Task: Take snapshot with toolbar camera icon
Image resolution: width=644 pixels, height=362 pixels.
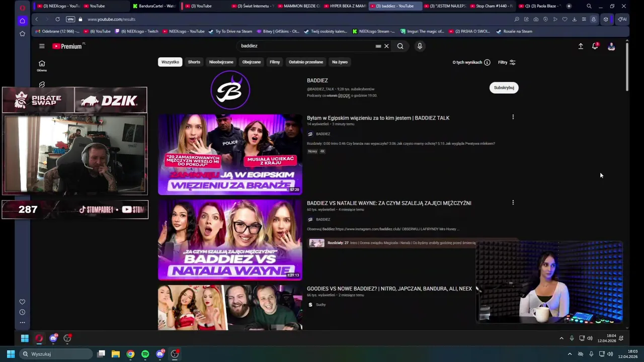Action: tap(536, 19)
